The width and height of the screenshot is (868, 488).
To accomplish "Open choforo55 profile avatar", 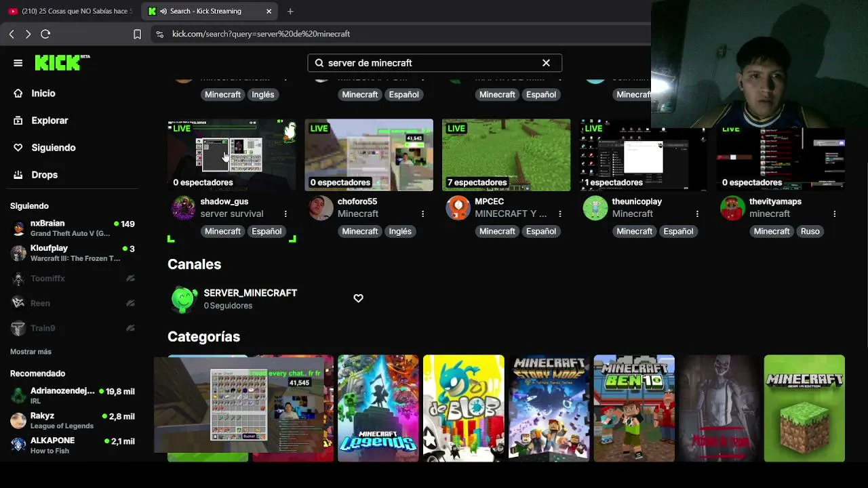I will (321, 208).
